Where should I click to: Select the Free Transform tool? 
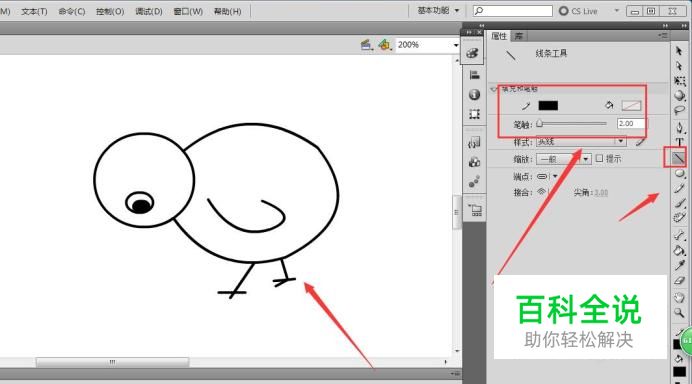tap(679, 80)
